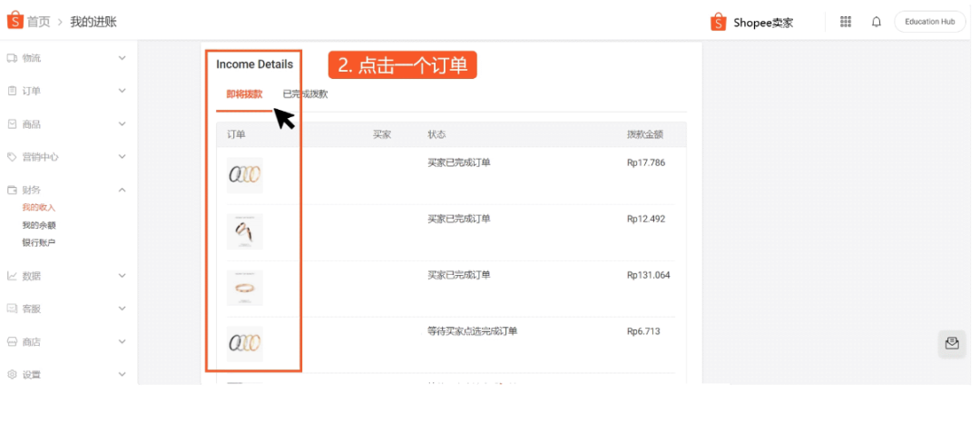Image resolution: width=980 pixels, height=432 pixels.
Task: Click the Rp12.492 payout amount
Action: coord(646,220)
